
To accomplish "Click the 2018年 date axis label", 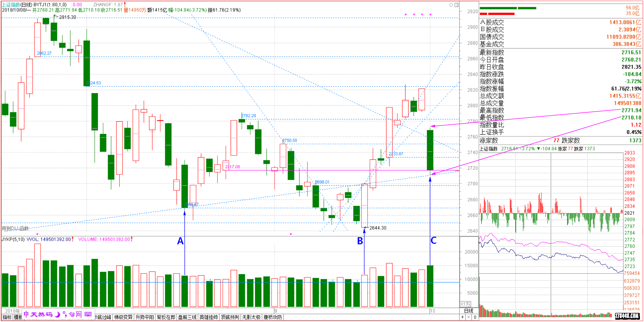I will [x=12, y=311].
